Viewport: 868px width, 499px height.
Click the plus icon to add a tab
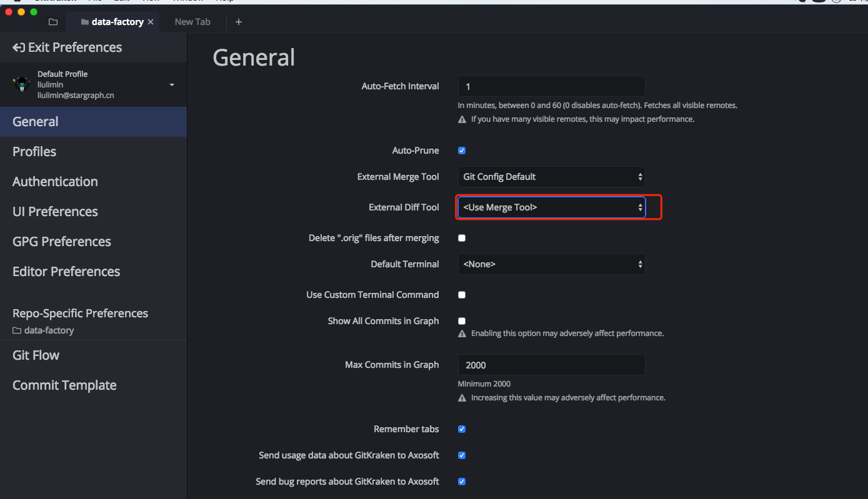click(238, 22)
